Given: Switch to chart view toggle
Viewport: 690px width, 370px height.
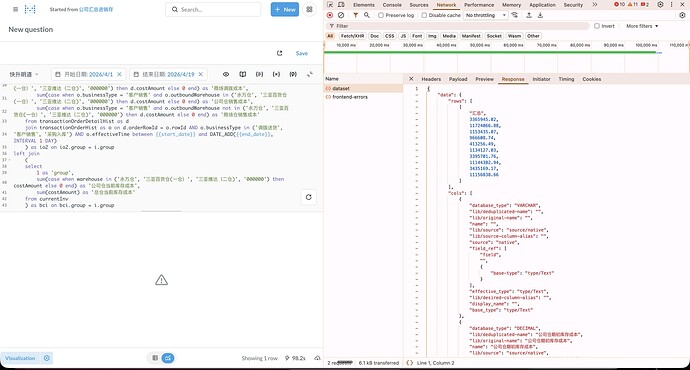Looking at the screenshot, I should [168, 358].
